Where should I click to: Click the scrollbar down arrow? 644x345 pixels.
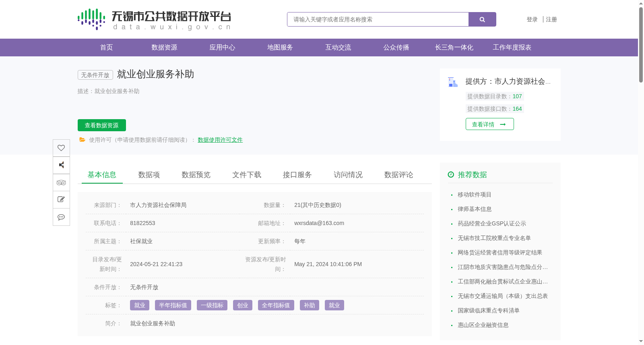pyautogui.click(x=641, y=341)
